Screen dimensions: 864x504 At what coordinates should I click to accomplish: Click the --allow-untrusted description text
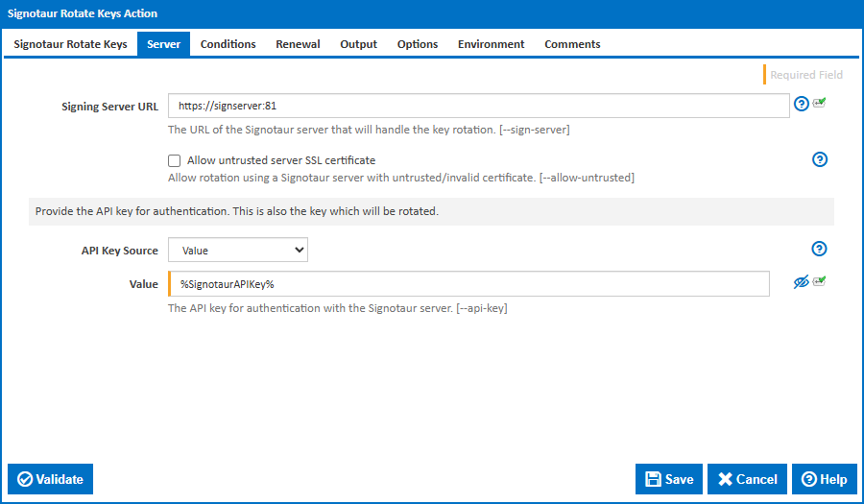pos(401,178)
